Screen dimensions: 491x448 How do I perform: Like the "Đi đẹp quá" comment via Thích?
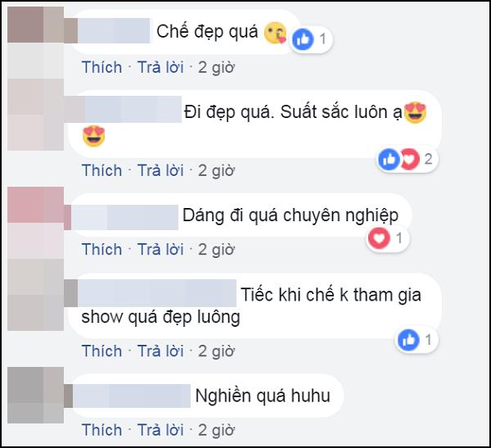coord(101,170)
